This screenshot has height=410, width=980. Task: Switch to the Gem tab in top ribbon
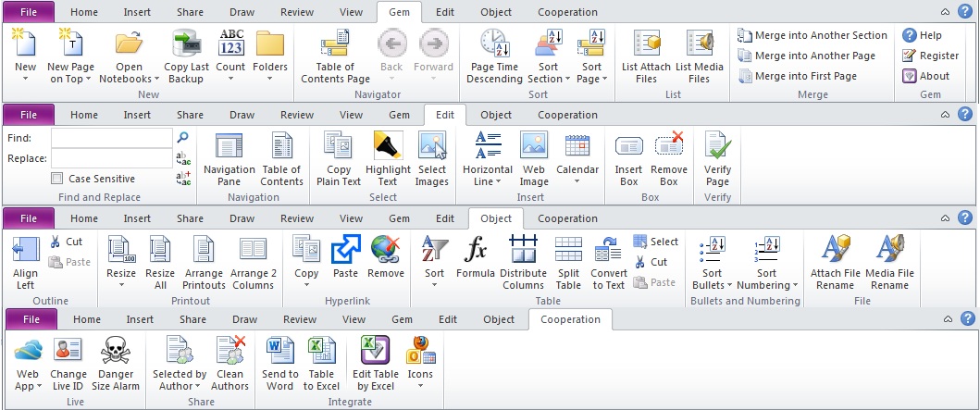click(x=399, y=12)
